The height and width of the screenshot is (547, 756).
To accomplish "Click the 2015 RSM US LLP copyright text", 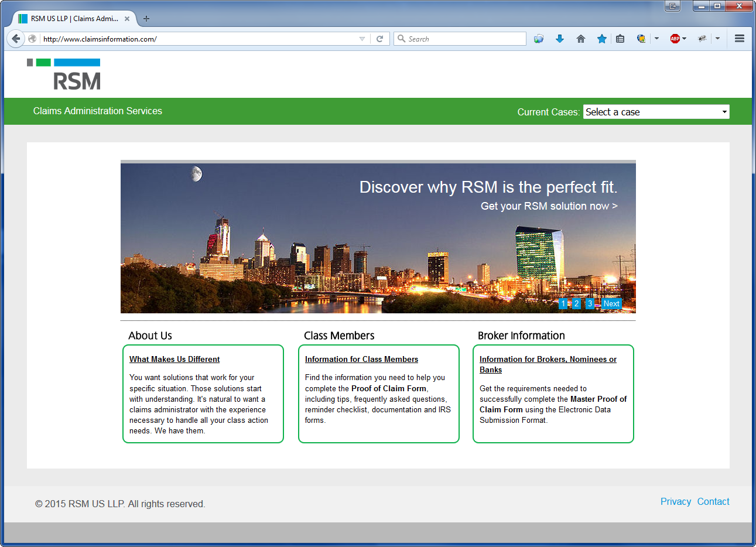I will click(x=120, y=504).
